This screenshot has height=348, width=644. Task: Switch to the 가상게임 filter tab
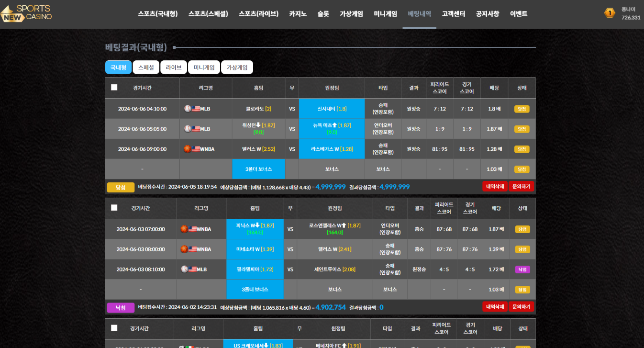coord(237,67)
